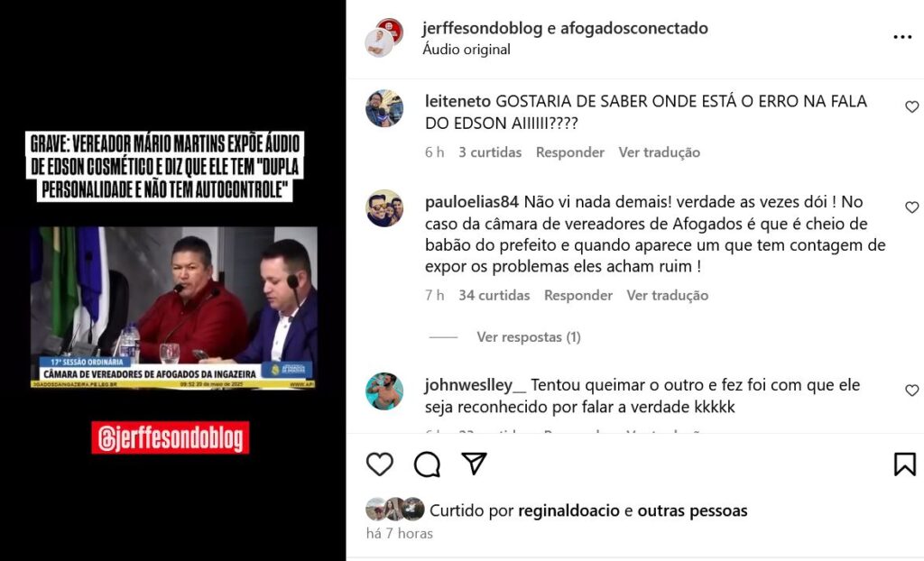Play the council session video thumbnail
Image resolution: width=924 pixels, height=561 pixels.
click(174, 307)
